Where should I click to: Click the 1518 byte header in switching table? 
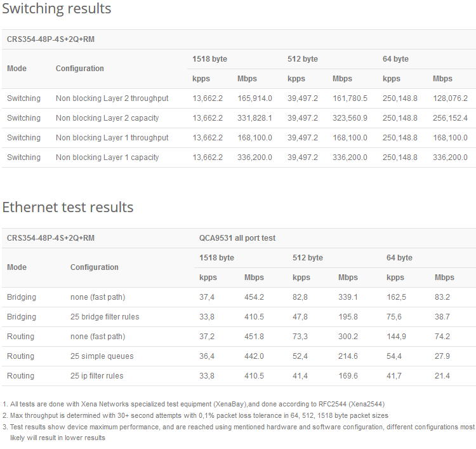tap(210, 59)
